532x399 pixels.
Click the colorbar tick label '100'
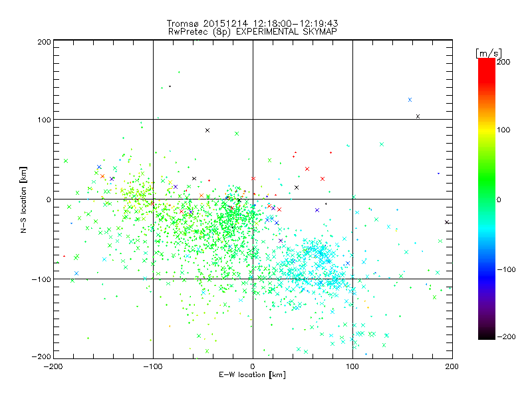[x=503, y=130]
